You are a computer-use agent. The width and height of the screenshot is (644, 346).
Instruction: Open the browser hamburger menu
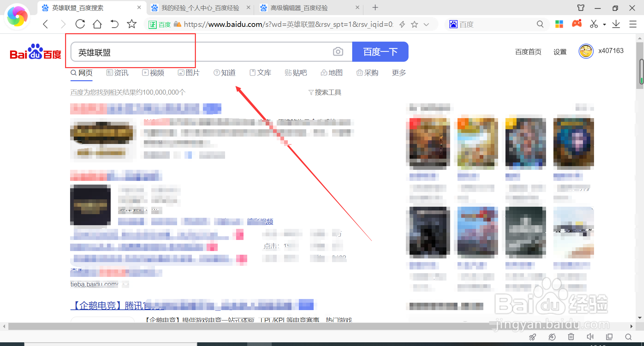(633, 24)
